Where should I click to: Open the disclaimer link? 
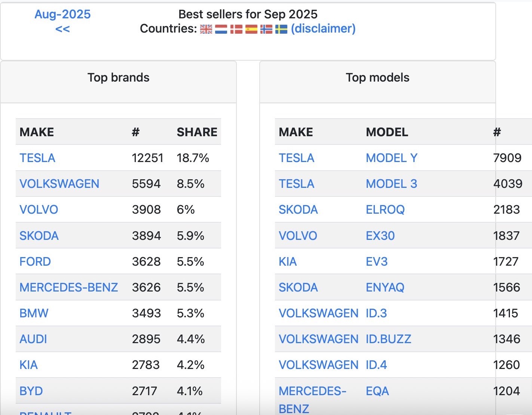(323, 28)
